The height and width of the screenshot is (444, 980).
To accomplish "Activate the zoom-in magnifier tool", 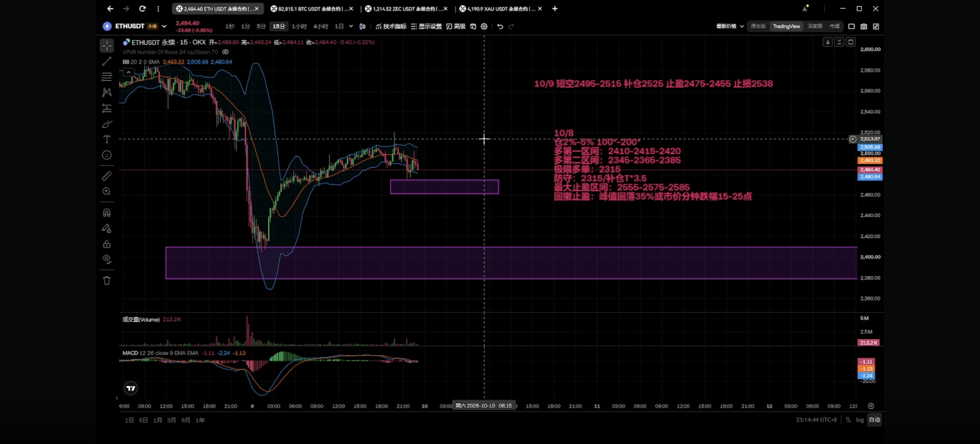I will [107, 192].
